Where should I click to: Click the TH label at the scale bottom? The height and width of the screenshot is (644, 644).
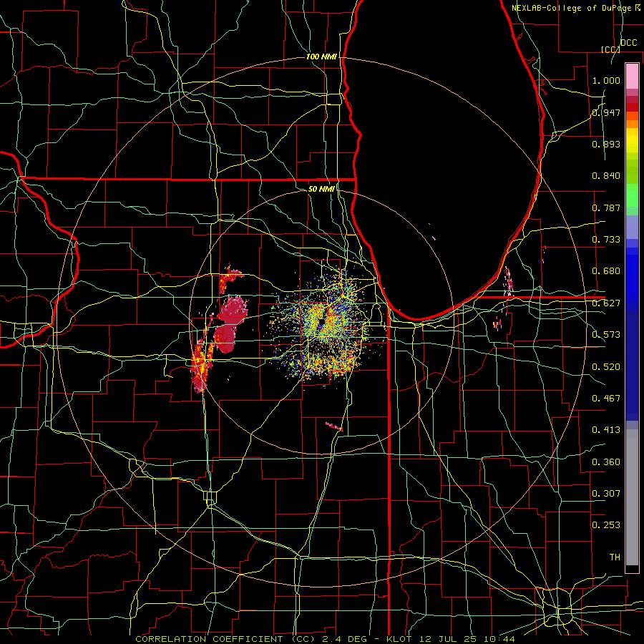[615, 557]
